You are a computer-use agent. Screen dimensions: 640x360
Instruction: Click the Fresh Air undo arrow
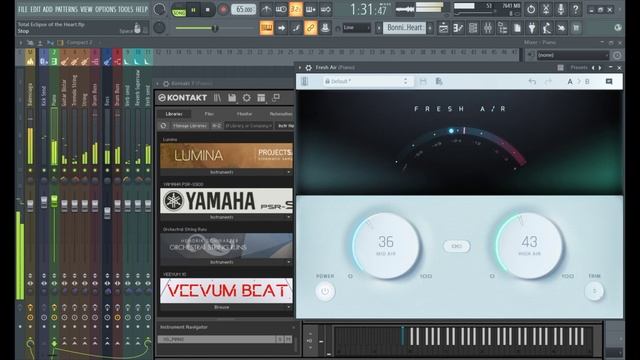532,82
